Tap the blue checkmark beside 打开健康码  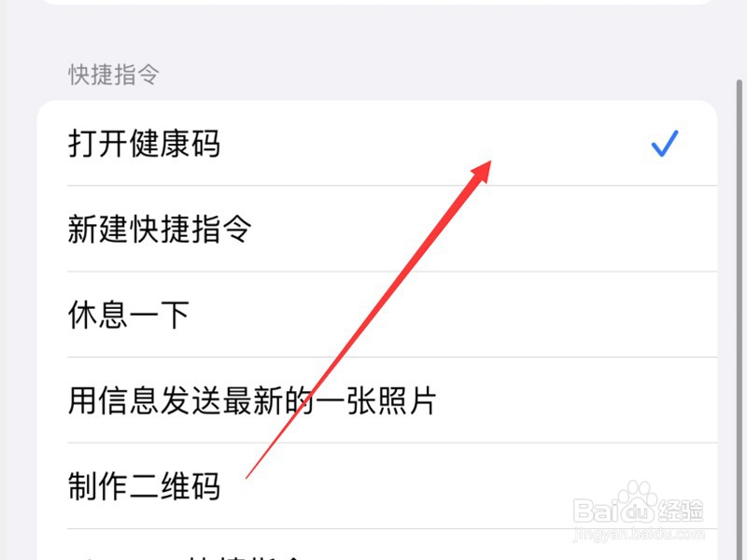point(665,144)
